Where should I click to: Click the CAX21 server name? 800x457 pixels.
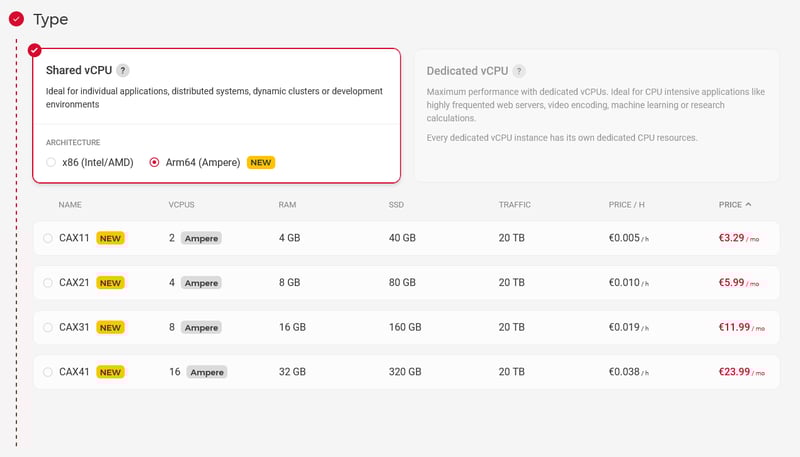click(x=74, y=283)
